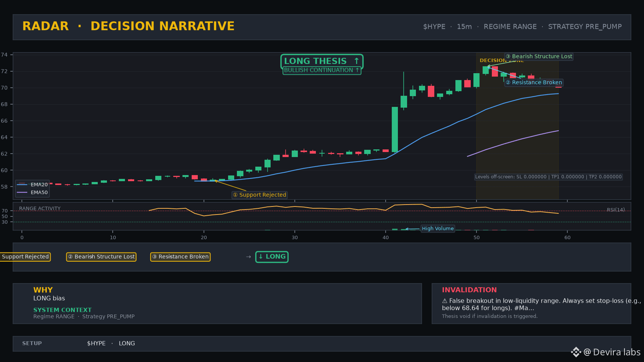Click the 50 level label on RSI axis

coord(5,217)
